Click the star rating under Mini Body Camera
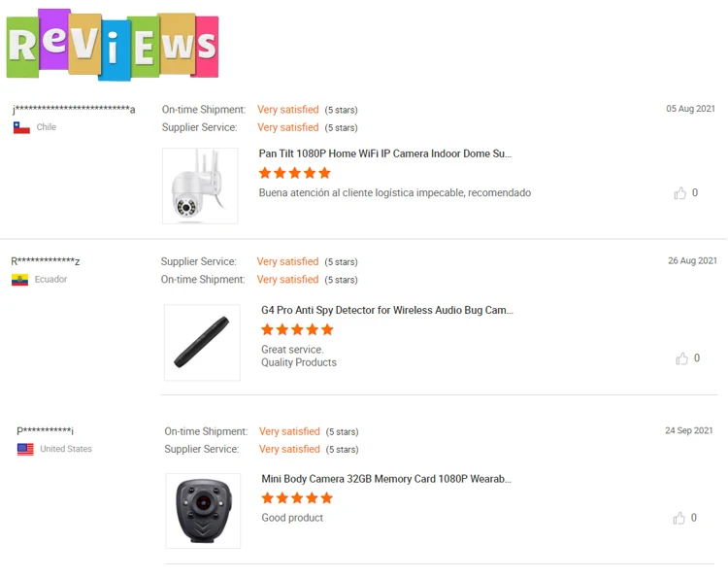Viewport: 728px width, 578px height. 297,498
